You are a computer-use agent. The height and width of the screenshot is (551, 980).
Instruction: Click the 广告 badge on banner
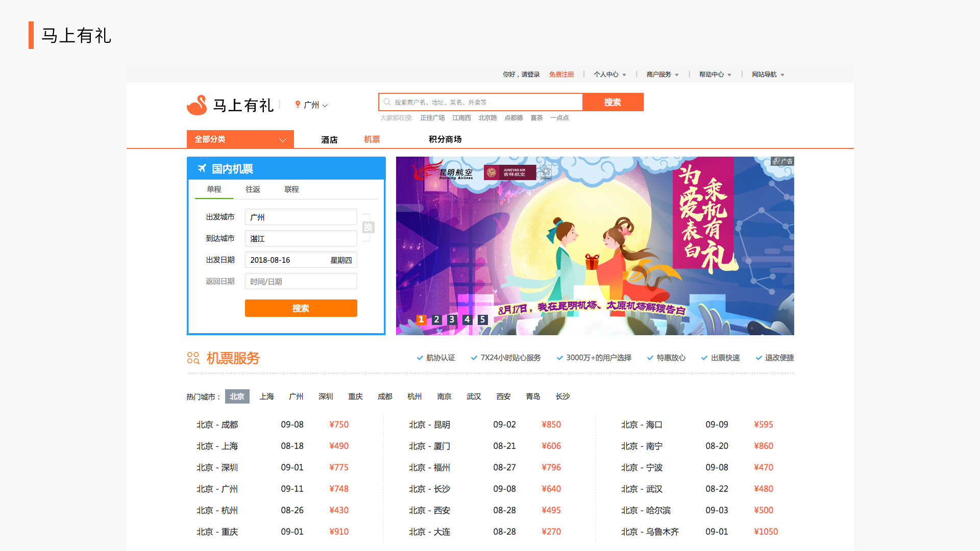click(x=782, y=161)
